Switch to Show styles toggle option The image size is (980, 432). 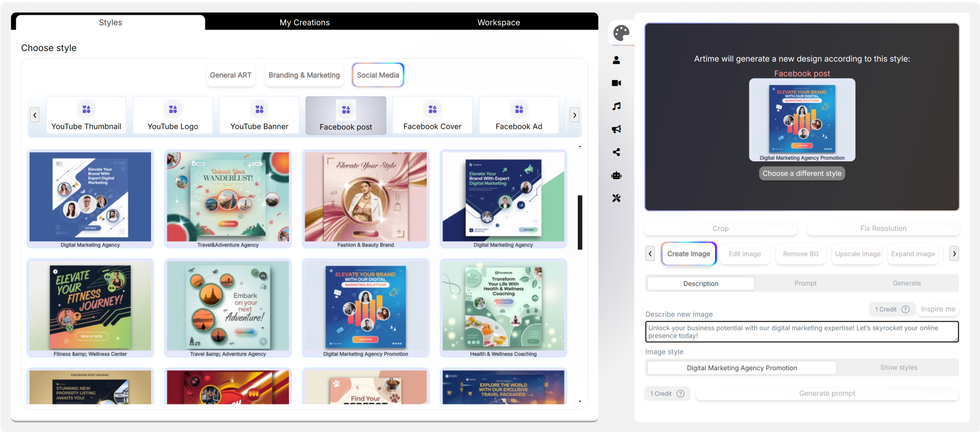point(898,368)
